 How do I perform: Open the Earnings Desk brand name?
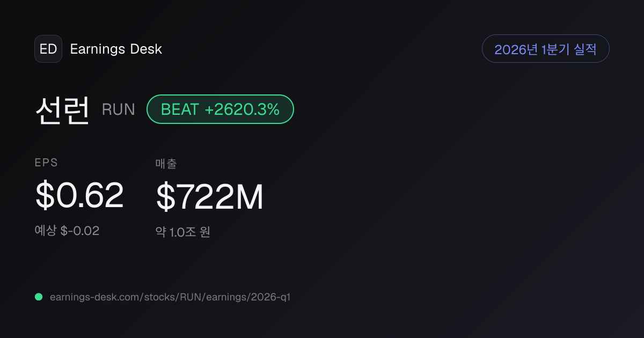pyautogui.click(x=116, y=49)
